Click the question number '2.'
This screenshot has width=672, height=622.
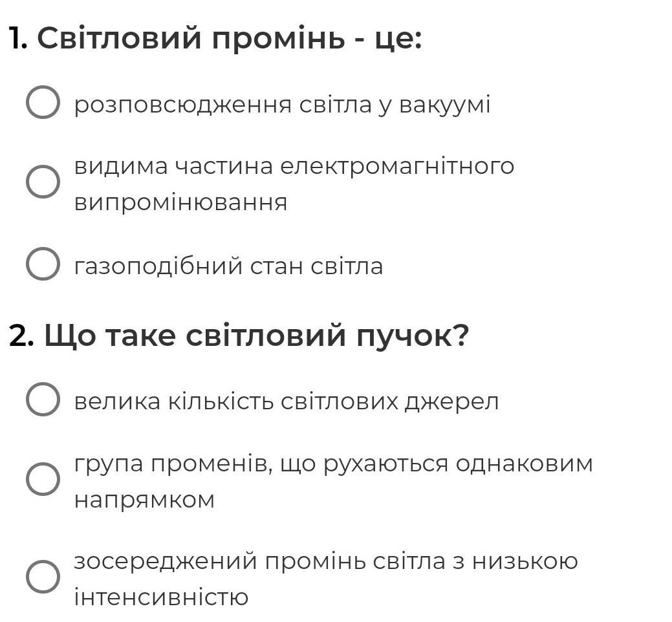(21, 336)
